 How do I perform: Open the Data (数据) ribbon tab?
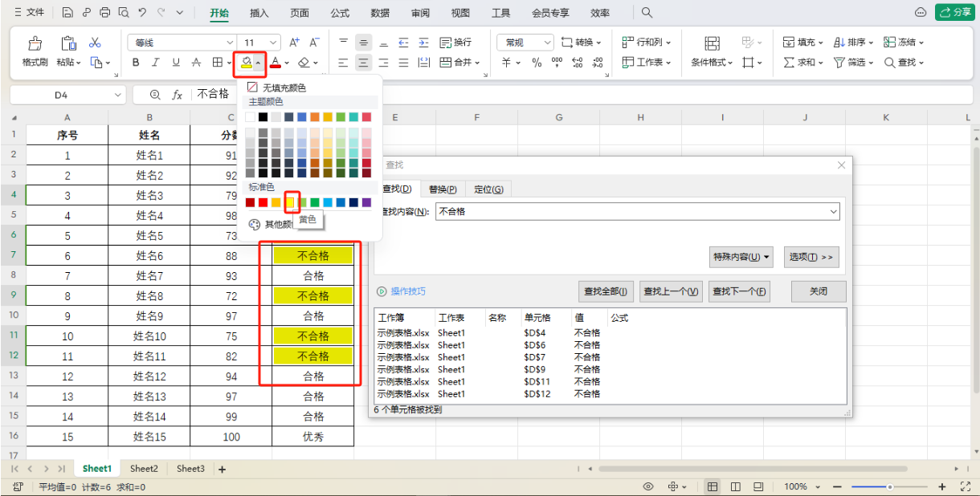point(381,13)
